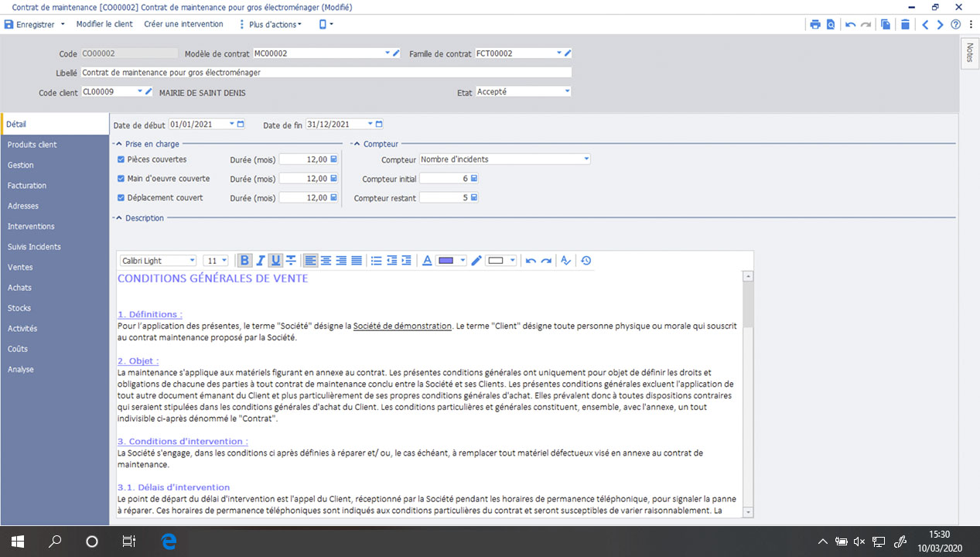
Task: Click Modifier le client
Action: [x=104, y=25]
